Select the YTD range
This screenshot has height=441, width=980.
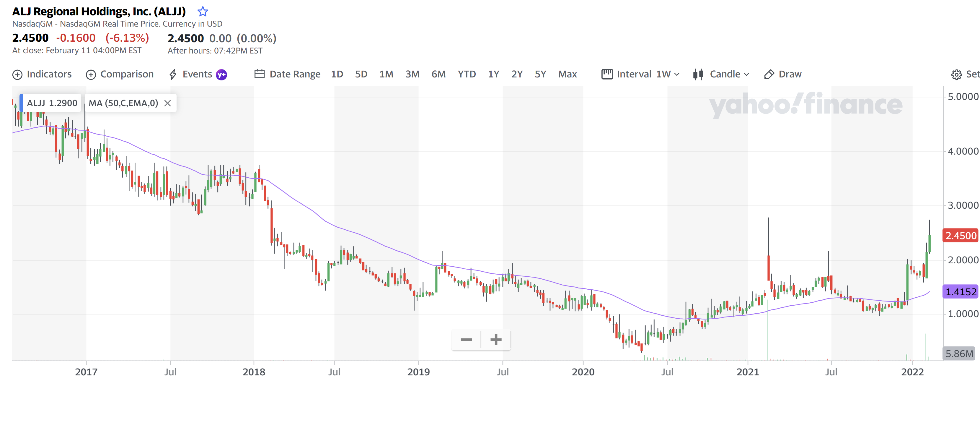(x=467, y=74)
